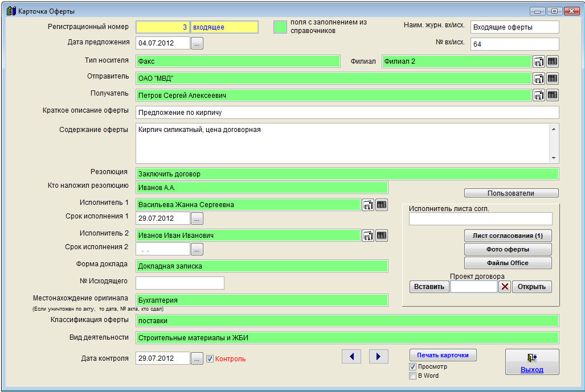
Task: Click directory icon beside Отправитель field
Action: (539, 79)
